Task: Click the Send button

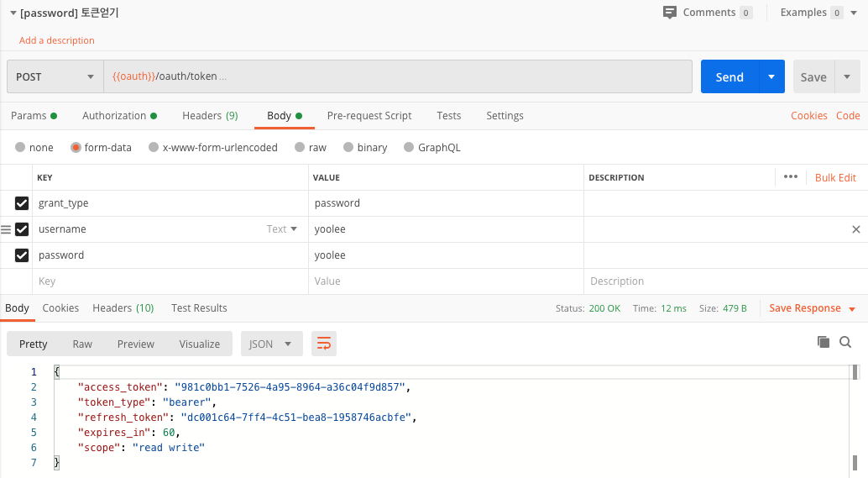Action: (x=729, y=76)
